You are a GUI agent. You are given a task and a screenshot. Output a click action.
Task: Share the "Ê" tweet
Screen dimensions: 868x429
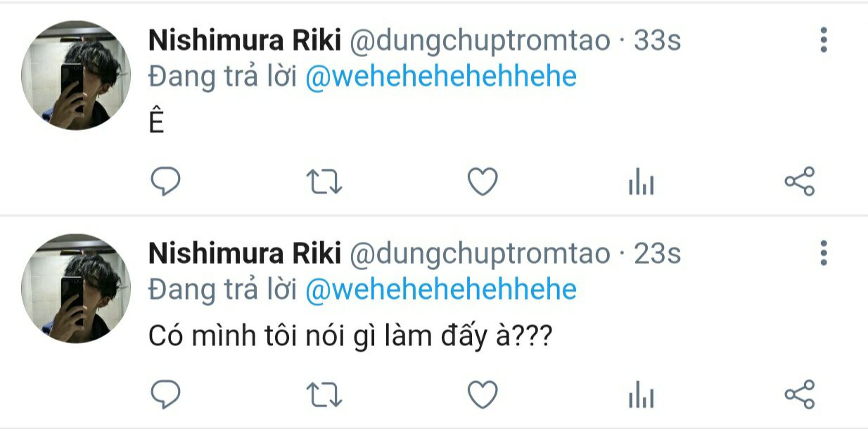tap(799, 182)
